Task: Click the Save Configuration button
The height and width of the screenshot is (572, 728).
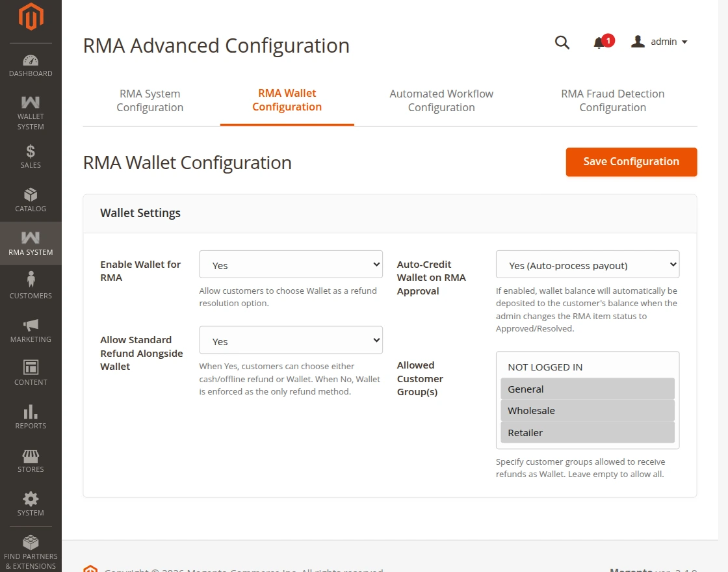Action: (631, 162)
